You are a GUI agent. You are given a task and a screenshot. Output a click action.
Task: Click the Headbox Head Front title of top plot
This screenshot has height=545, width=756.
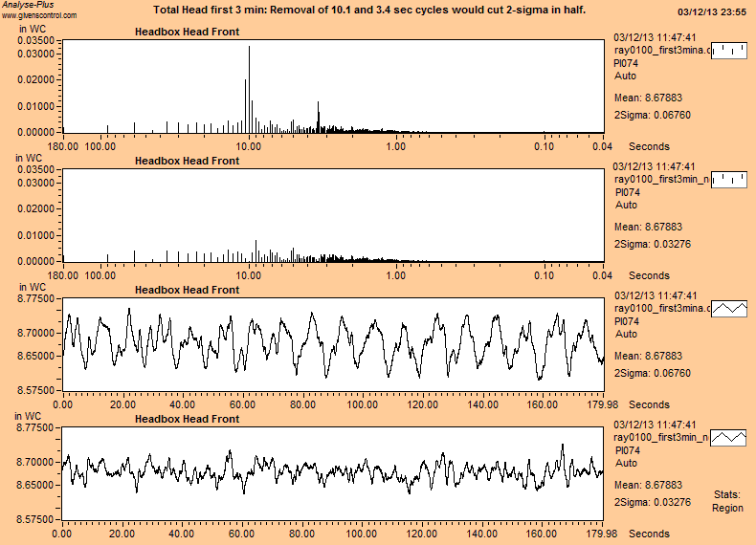[187, 32]
